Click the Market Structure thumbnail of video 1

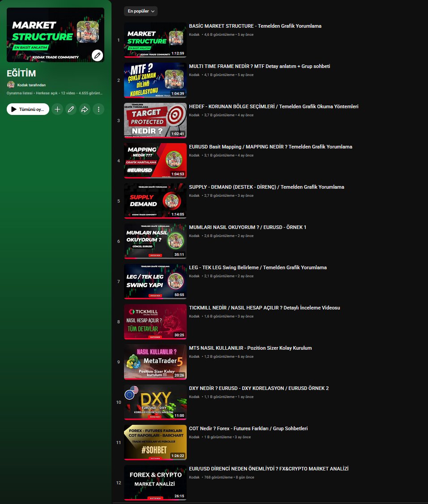coord(155,40)
